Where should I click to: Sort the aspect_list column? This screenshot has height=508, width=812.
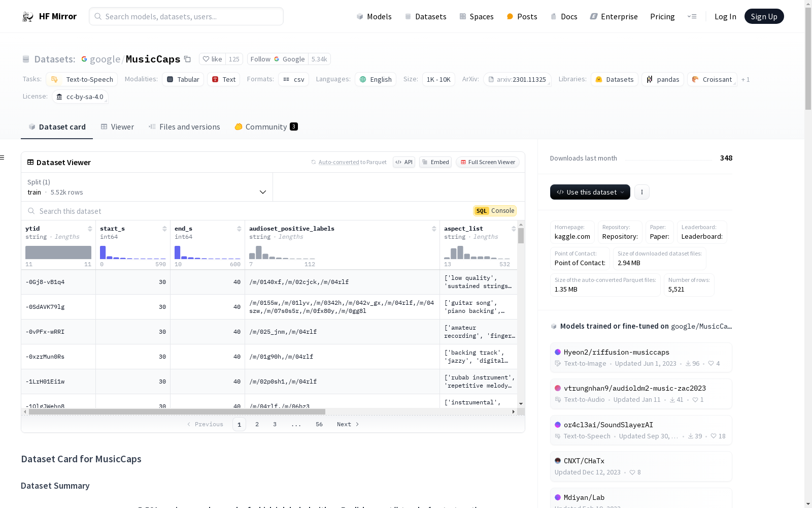(514, 229)
